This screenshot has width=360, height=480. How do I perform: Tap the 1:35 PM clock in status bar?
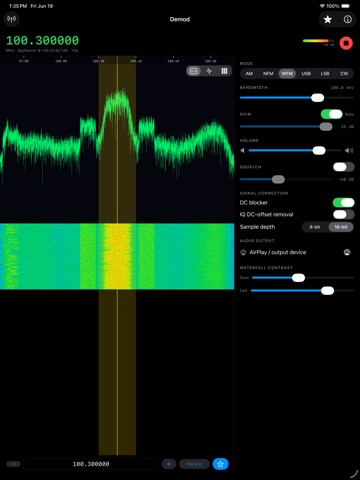point(18,6)
